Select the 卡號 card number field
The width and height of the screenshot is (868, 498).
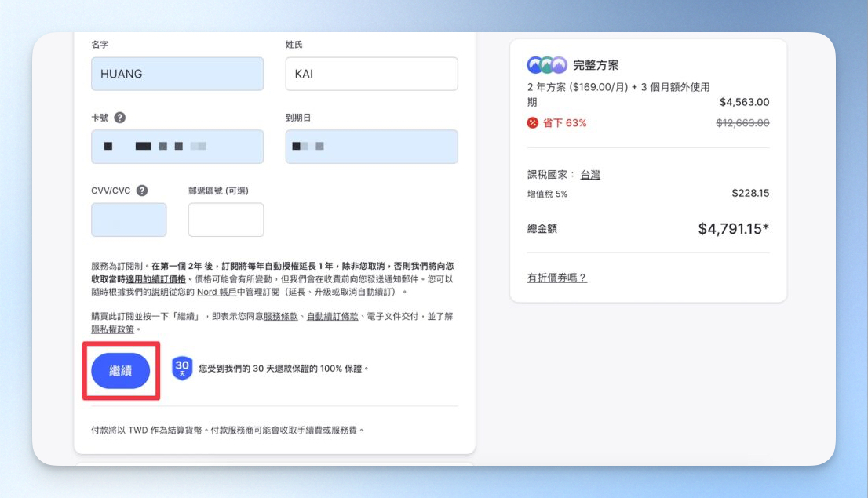[177, 147]
